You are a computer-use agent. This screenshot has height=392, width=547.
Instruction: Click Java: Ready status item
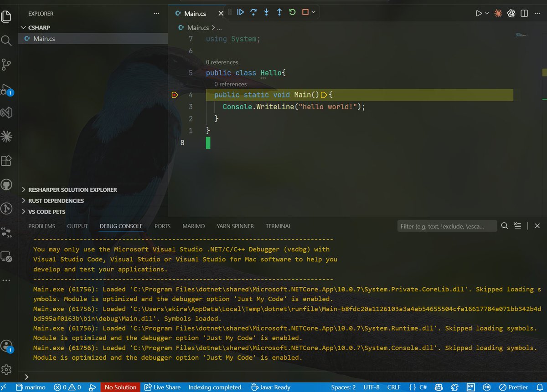click(x=271, y=387)
